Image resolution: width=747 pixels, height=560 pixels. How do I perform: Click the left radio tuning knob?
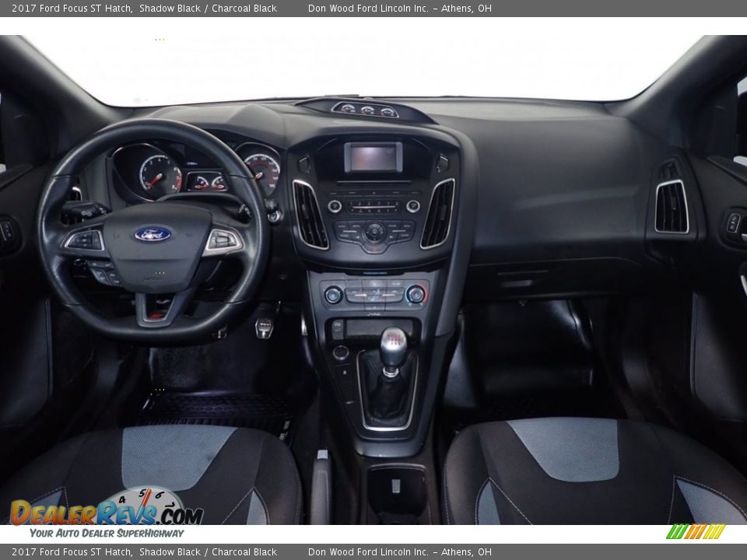point(335,205)
